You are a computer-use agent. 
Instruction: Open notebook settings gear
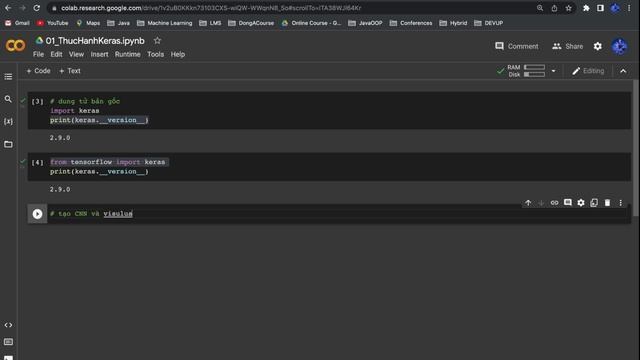598,46
